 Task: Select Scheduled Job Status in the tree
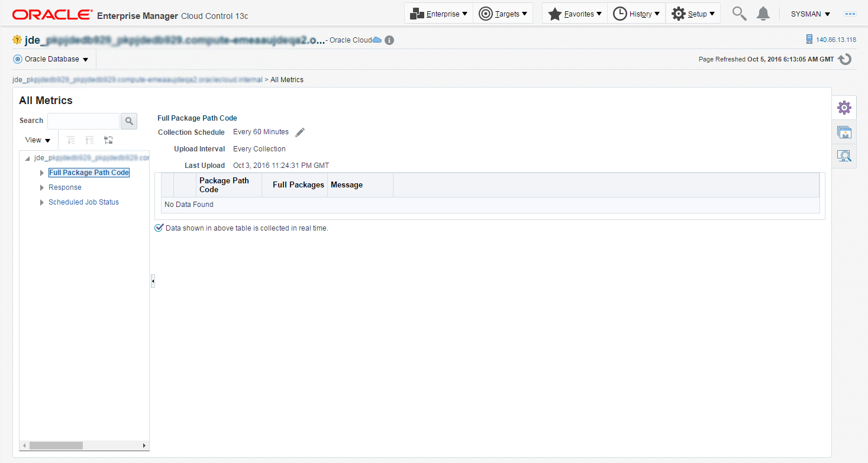point(83,202)
